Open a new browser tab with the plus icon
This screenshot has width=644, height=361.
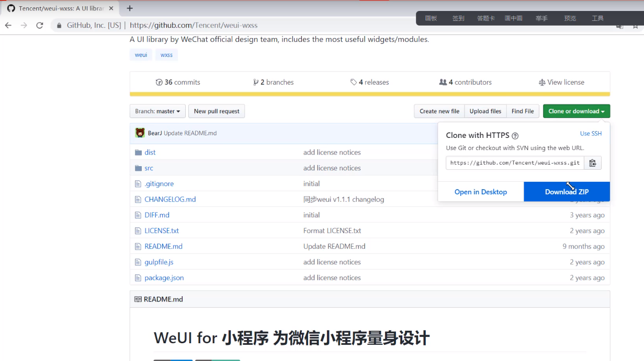(130, 8)
